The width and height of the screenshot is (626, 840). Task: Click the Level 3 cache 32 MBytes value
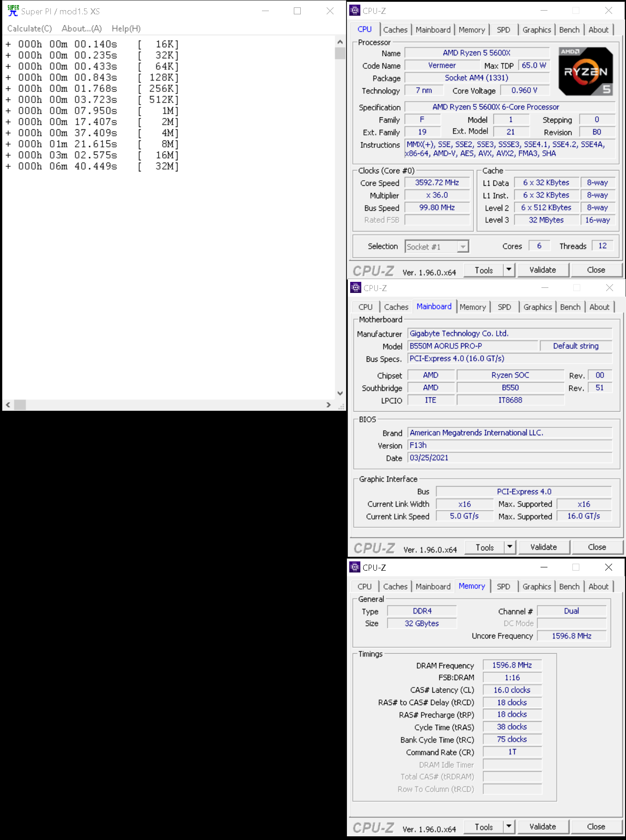click(x=546, y=220)
